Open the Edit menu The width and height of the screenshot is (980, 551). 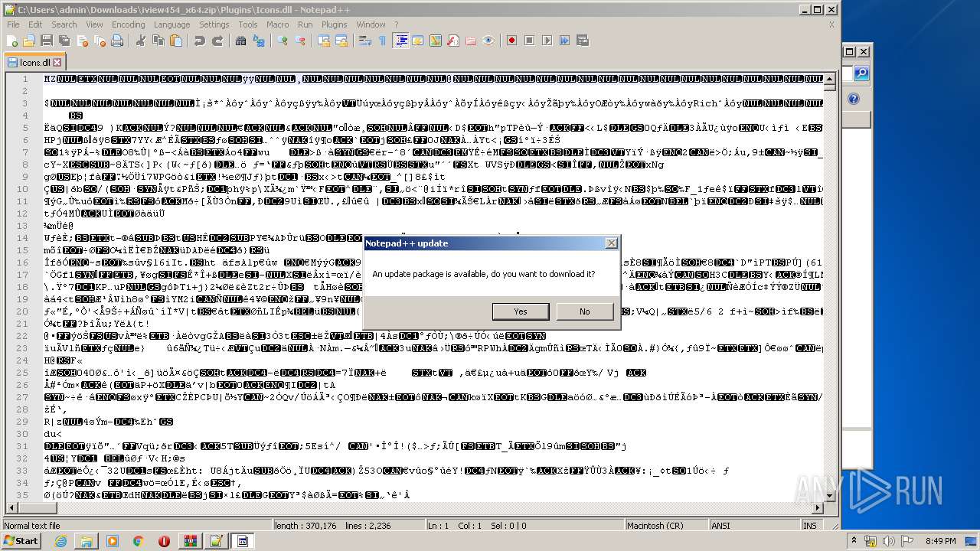(35, 24)
